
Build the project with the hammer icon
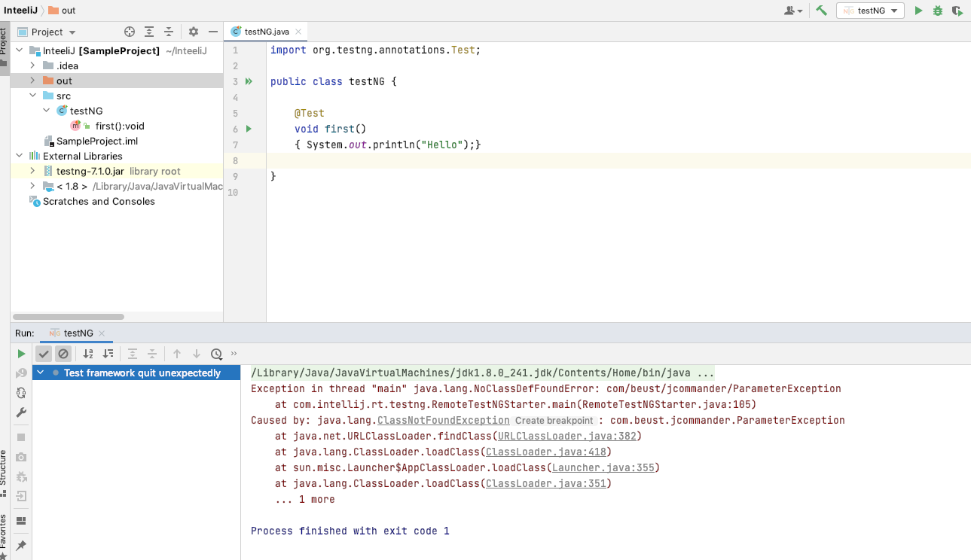pyautogui.click(x=822, y=11)
